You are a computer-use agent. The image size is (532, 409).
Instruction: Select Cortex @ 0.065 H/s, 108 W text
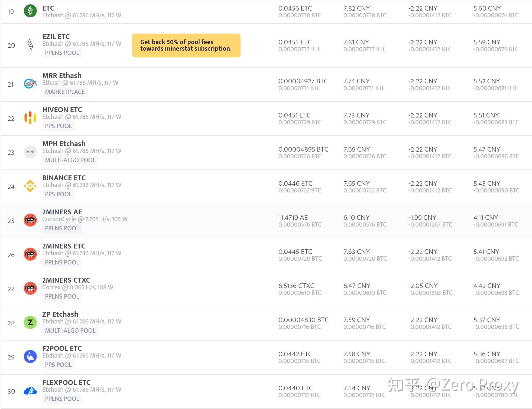78,287
